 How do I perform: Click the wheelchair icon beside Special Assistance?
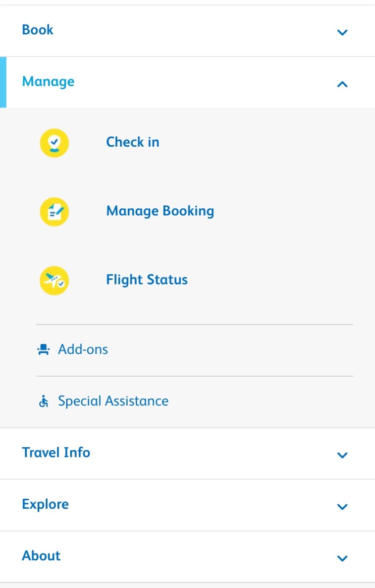click(44, 401)
